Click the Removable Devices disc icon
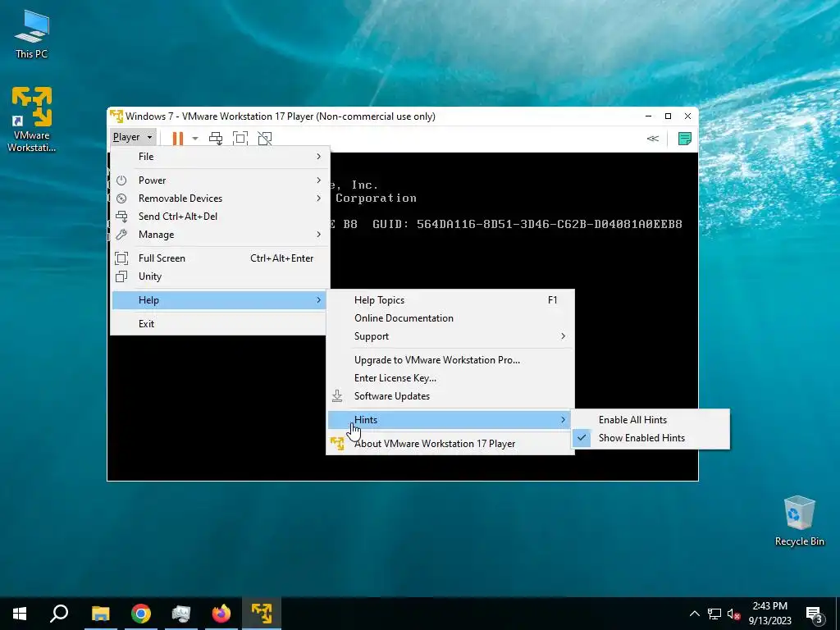This screenshot has width=840, height=630. [x=121, y=199]
